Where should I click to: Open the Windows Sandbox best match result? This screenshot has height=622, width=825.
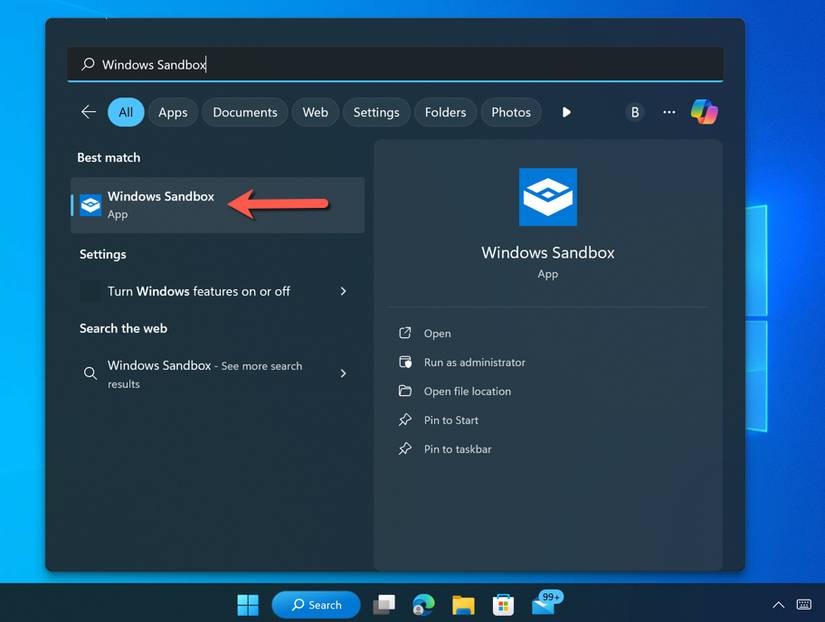pos(160,204)
